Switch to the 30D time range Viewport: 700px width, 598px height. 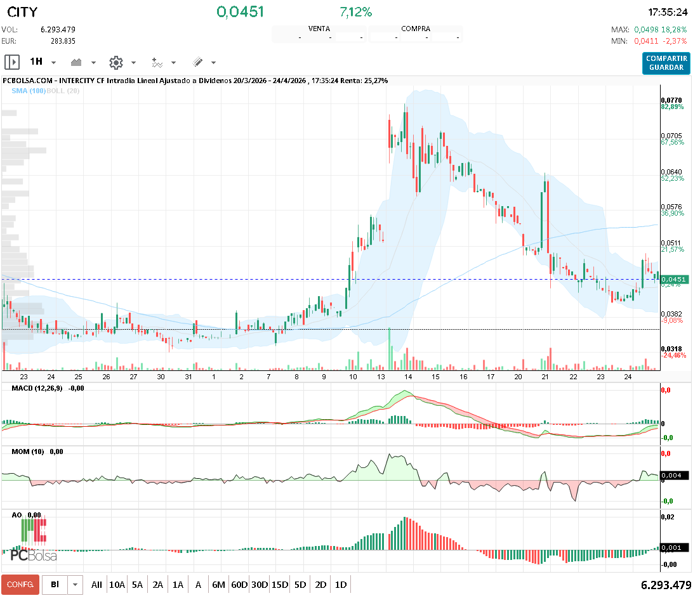(259, 585)
